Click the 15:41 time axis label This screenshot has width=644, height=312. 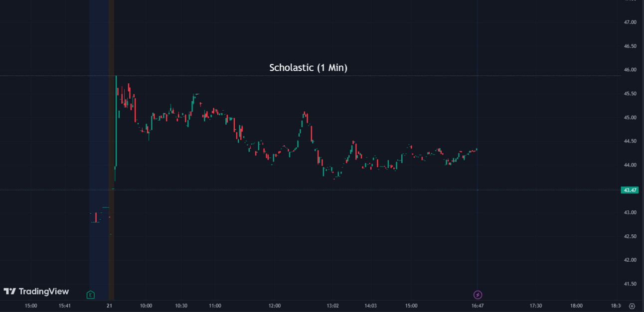(64, 306)
